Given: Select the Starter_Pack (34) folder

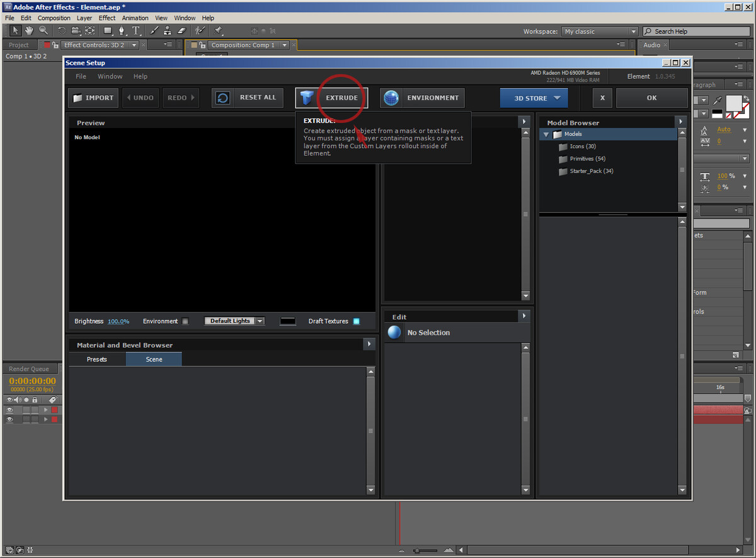Looking at the screenshot, I should (x=592, y=171).
